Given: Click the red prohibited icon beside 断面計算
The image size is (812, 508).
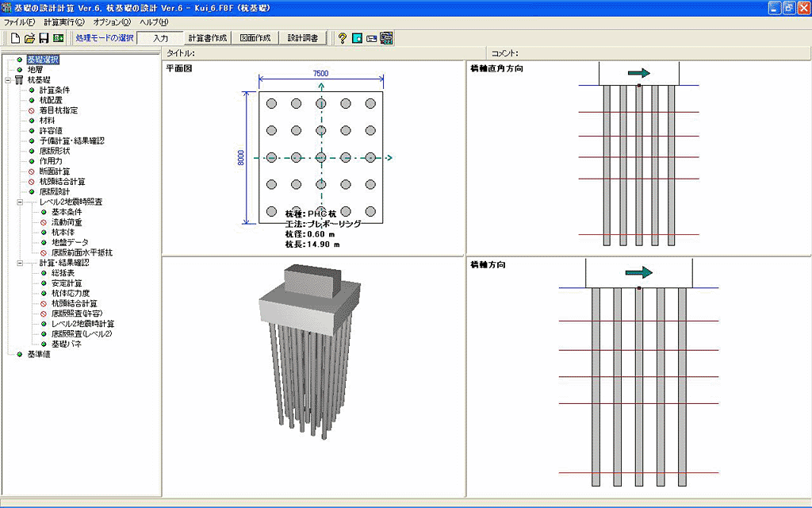Looking at the screenshot, I should (x=32, y=171).
